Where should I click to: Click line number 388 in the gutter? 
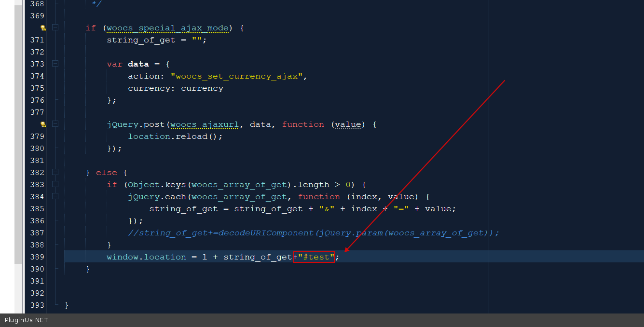point(37,245)
